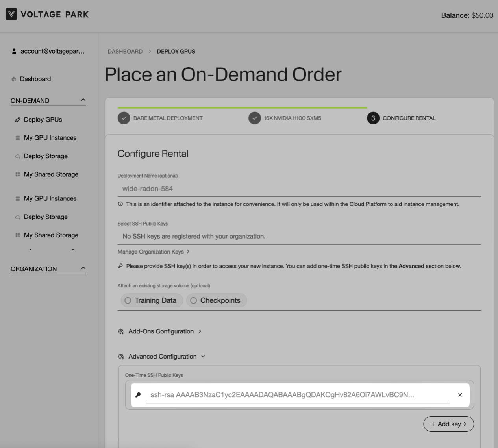
Task: Open My Shared Storage in sidebar
Action: [51, 174]
